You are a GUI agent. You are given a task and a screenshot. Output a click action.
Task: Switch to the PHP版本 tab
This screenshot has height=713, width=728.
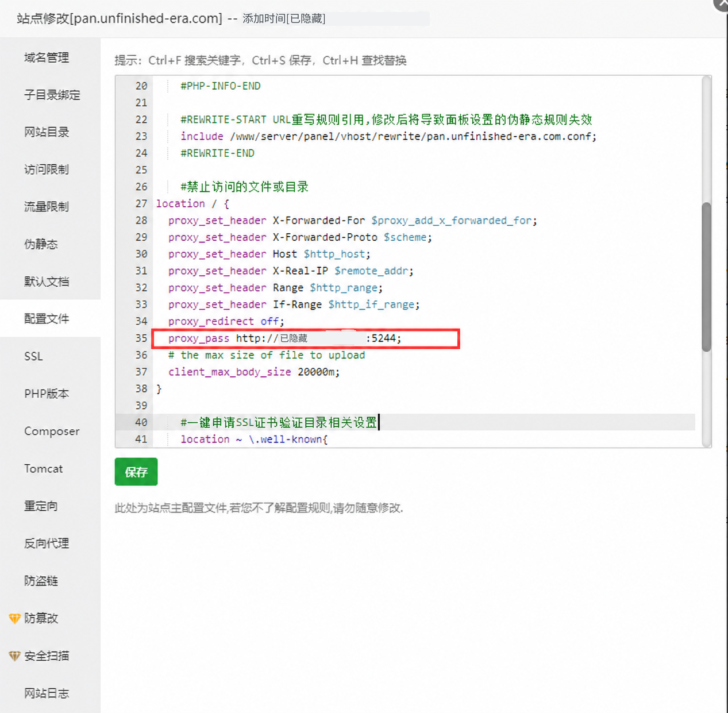pyautogui.click(x=50, y=394)
